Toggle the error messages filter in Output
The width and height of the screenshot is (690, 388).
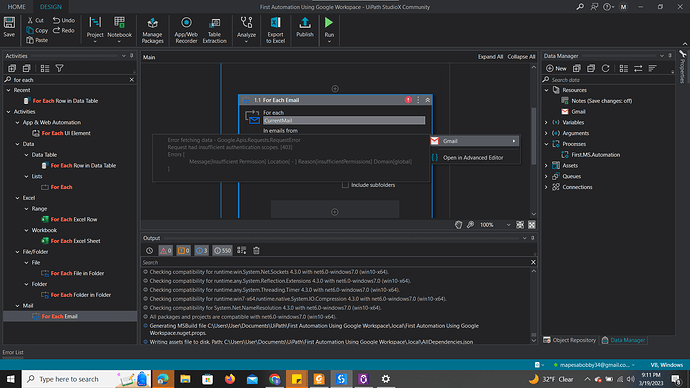coord(165,250)
